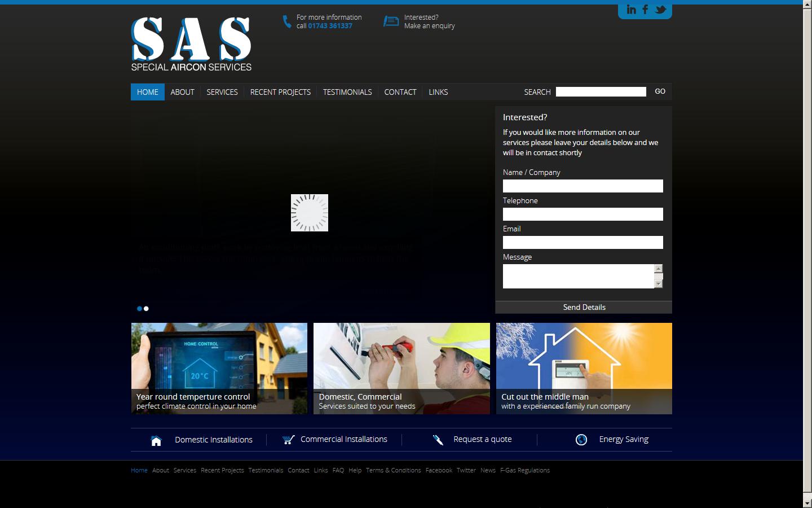This screenshot has height=508, width=812.
Task: Select the Commercial Installations cart icon
Action: [288, 439]
